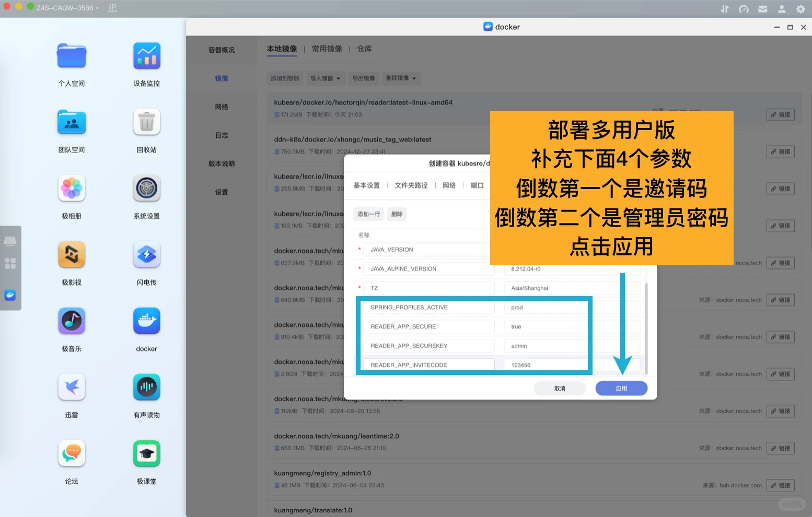Click 取消 to cancel the dialog

(560, 389)
